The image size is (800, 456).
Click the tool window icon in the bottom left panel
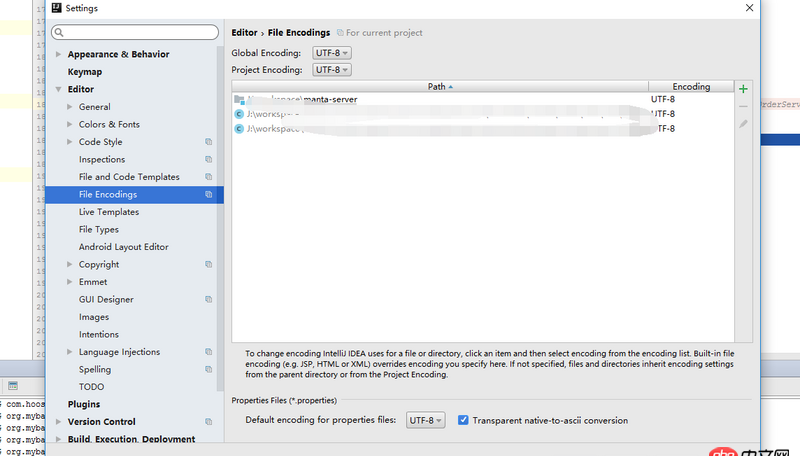pos(13,386)
